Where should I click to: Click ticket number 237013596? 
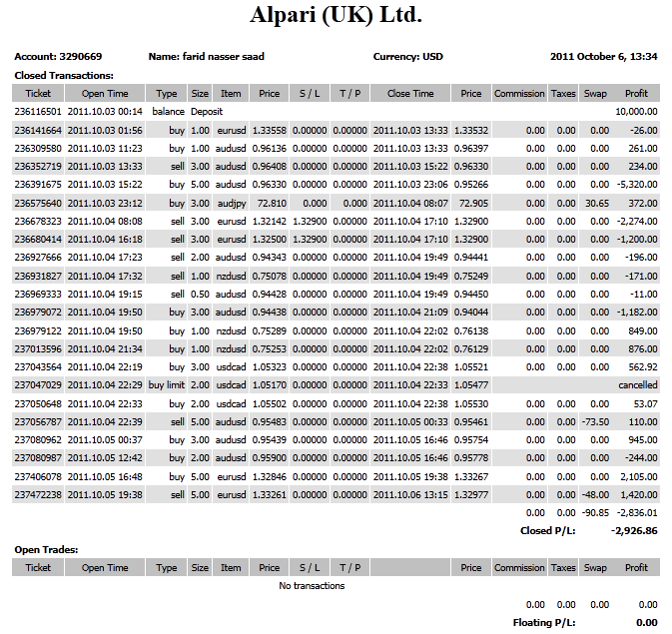pyautogui.click(x=38, y=348)
